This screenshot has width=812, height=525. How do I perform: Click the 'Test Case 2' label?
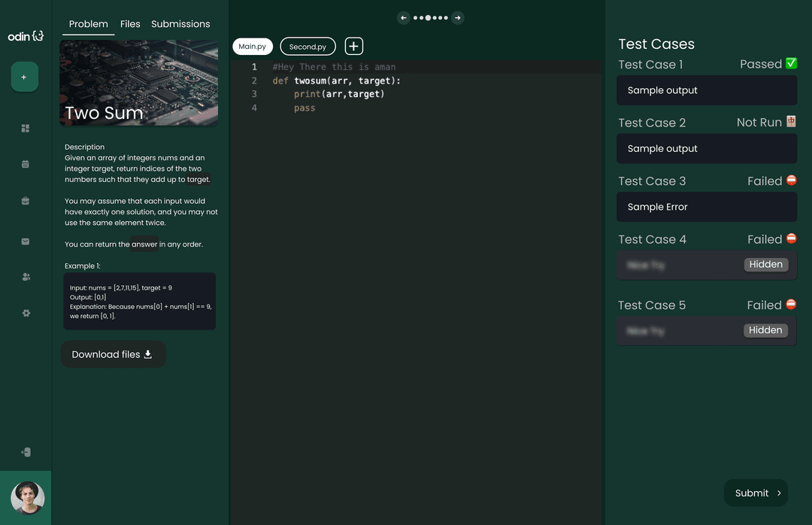tap(652, 123)
